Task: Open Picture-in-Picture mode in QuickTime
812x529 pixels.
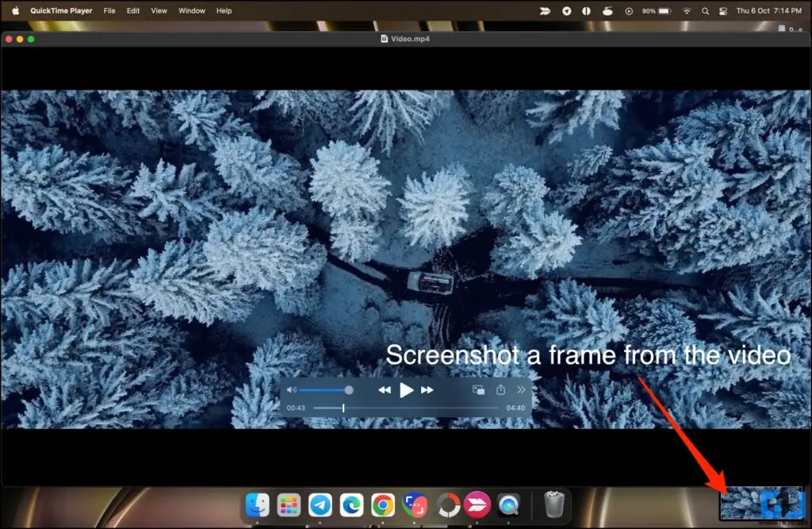Action: [478, 390]
